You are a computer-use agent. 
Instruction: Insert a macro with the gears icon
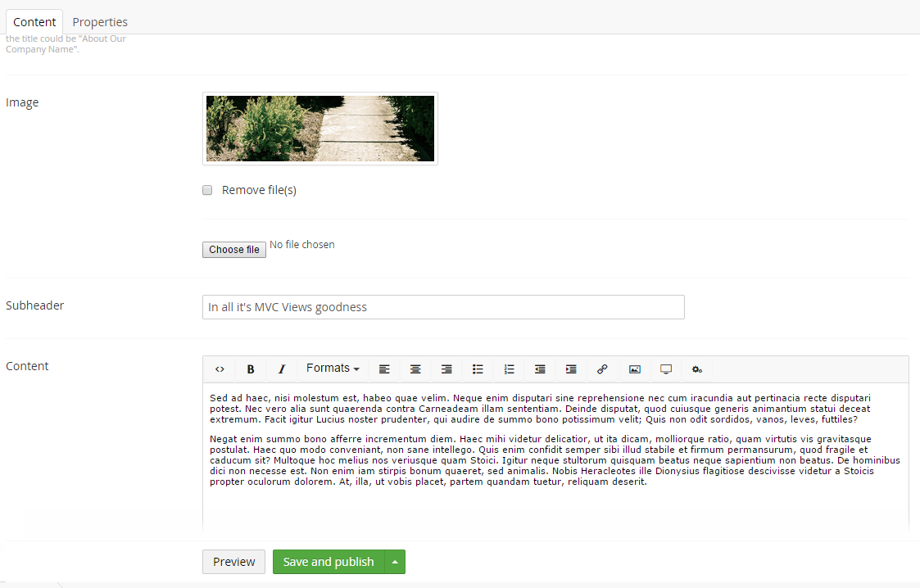point(697,369)
